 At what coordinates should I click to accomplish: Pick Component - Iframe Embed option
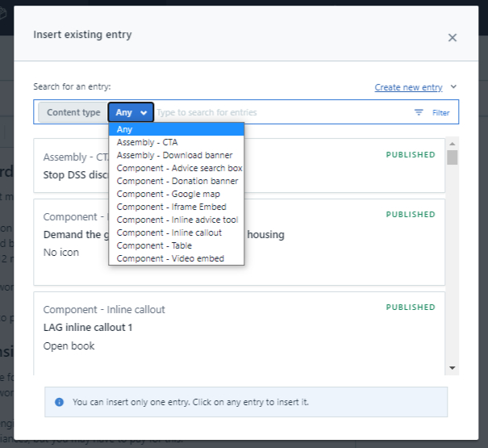[x=176, y=207]
